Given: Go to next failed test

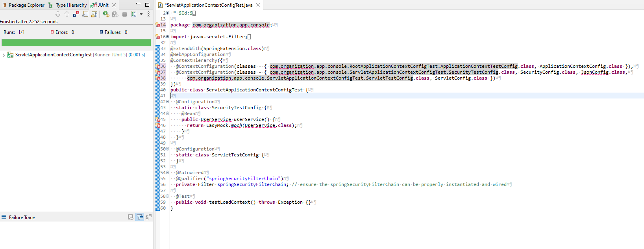Looking at the screenshot, I should 58,14.
